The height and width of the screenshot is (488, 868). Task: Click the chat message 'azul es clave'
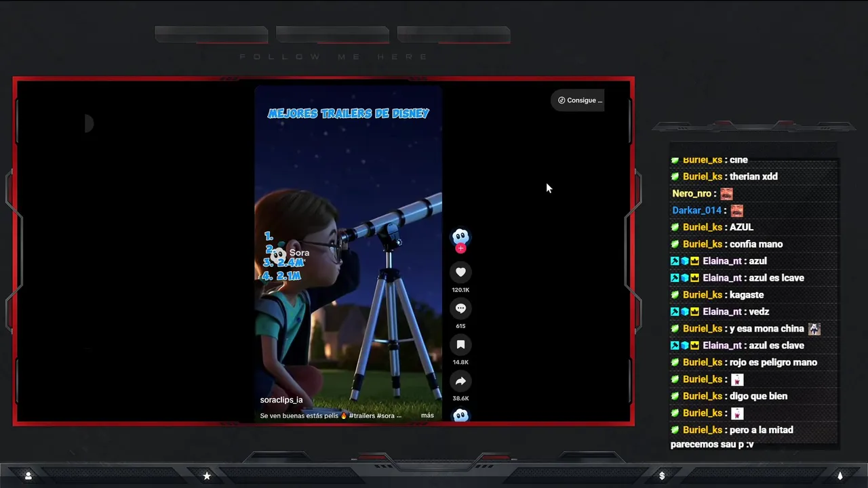[776, 346]
